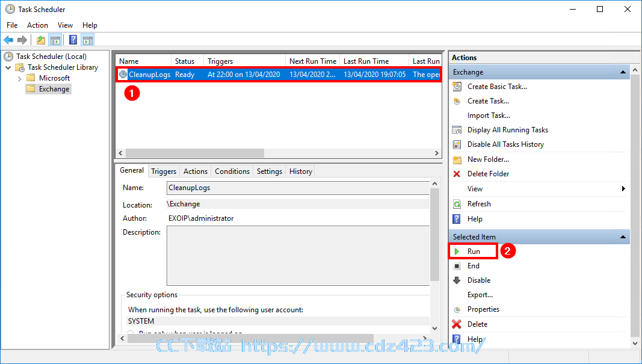Screen dimensions: 642x364
Task: Sort by the Triggers column header
Action: coord(244,61)
